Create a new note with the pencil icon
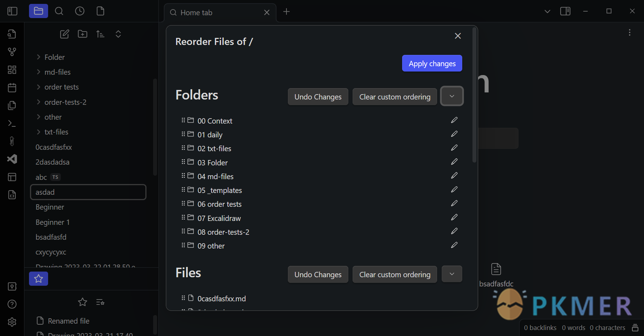 [x=65, y=34]
